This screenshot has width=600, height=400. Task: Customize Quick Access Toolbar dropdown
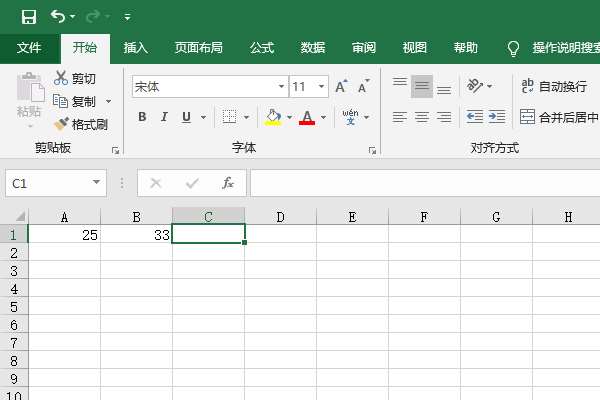(127, 17)
